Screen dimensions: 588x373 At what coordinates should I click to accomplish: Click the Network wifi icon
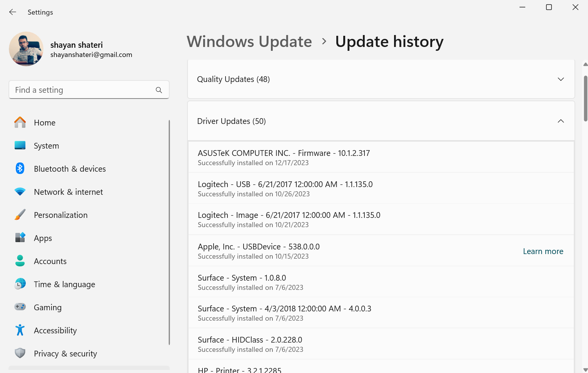point(20,192)
